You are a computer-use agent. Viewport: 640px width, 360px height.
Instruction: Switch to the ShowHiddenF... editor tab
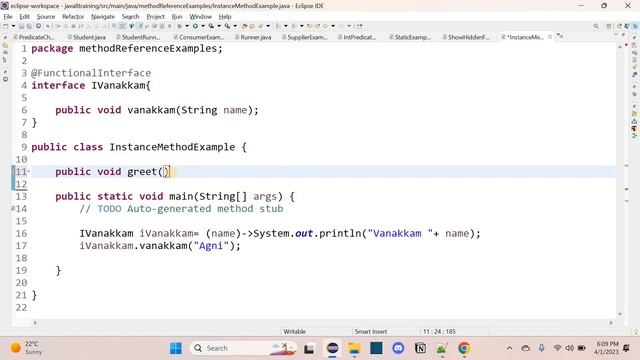[466, 37]
